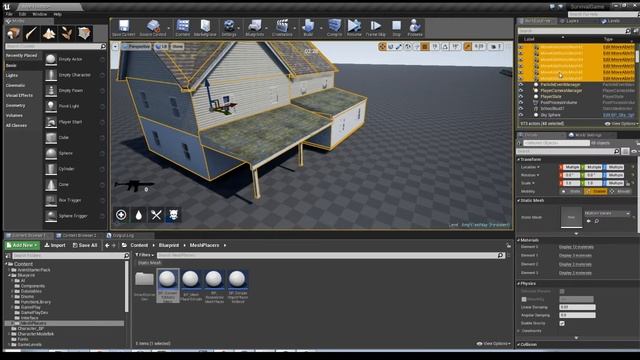
Task: Toggle visibility eye for PlayerState
Action: 521,97
